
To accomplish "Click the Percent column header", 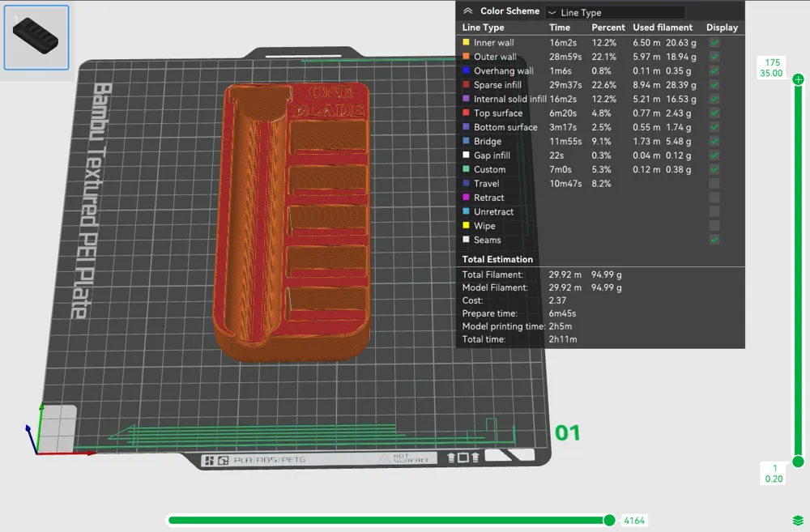I will (608, 28).
